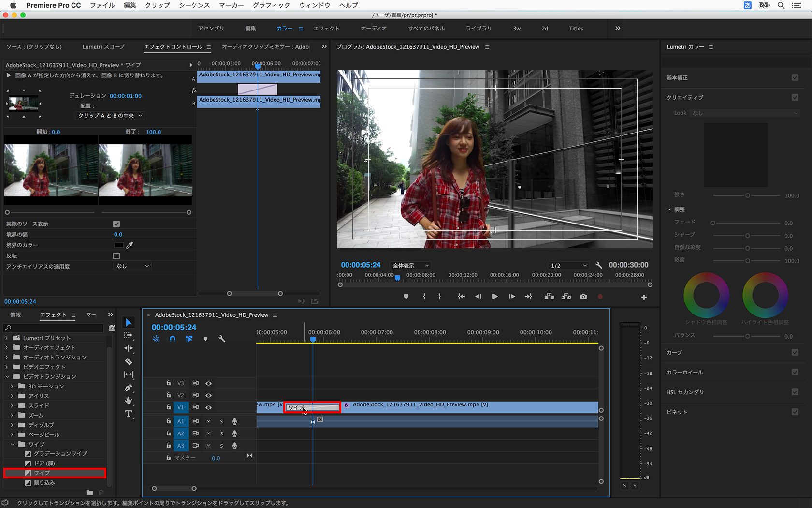
Task: Select the Hand tool
Action: (129, 401)
